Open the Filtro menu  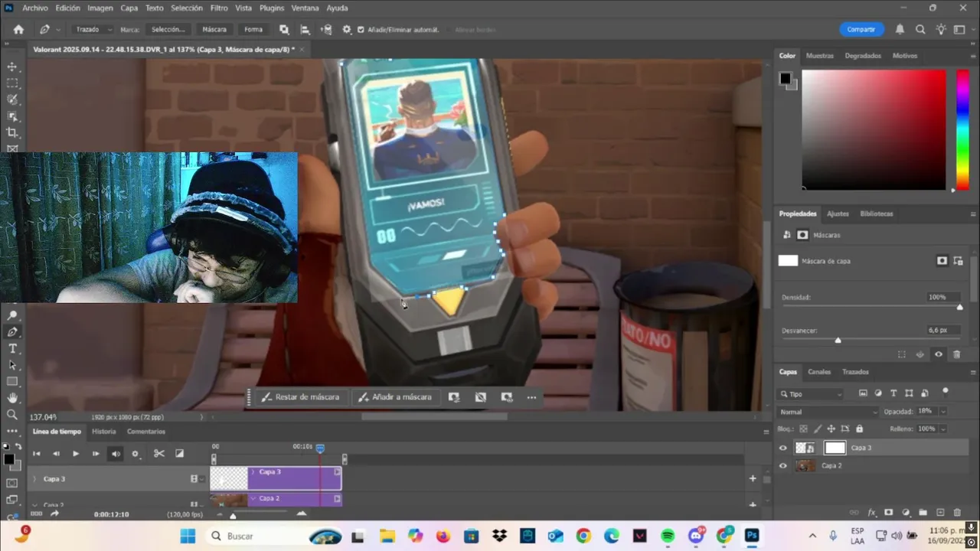point(219,8)
